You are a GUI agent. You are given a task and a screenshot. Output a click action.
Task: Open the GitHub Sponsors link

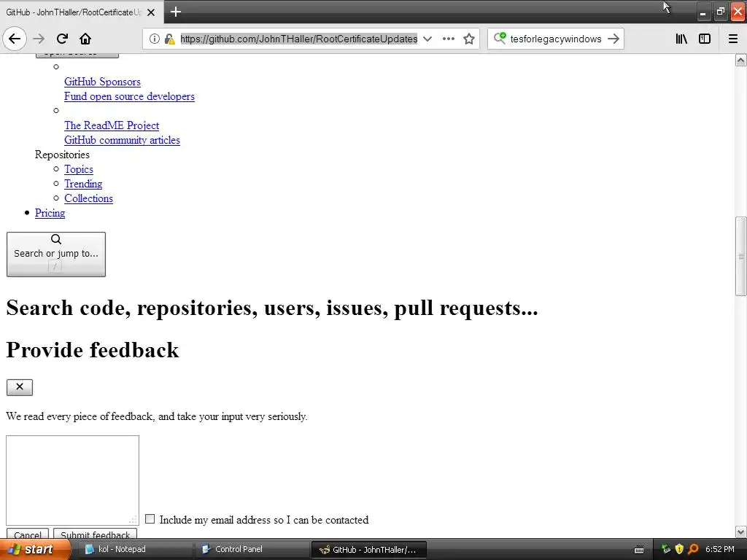102,82
